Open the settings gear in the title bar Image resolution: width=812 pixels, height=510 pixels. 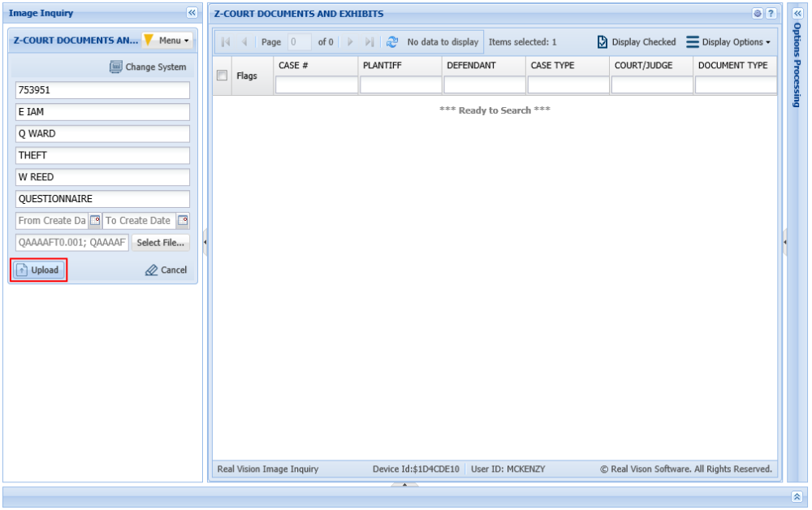point(757,14)
